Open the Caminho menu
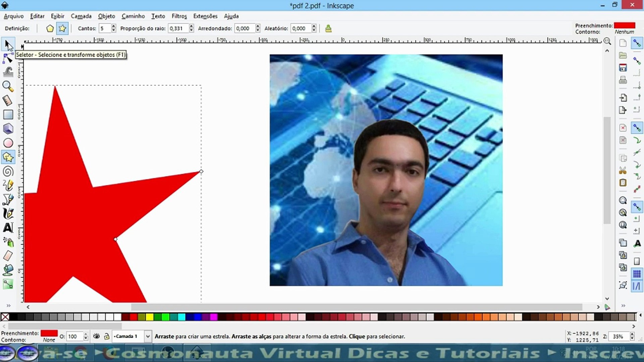 pos(133,16)
